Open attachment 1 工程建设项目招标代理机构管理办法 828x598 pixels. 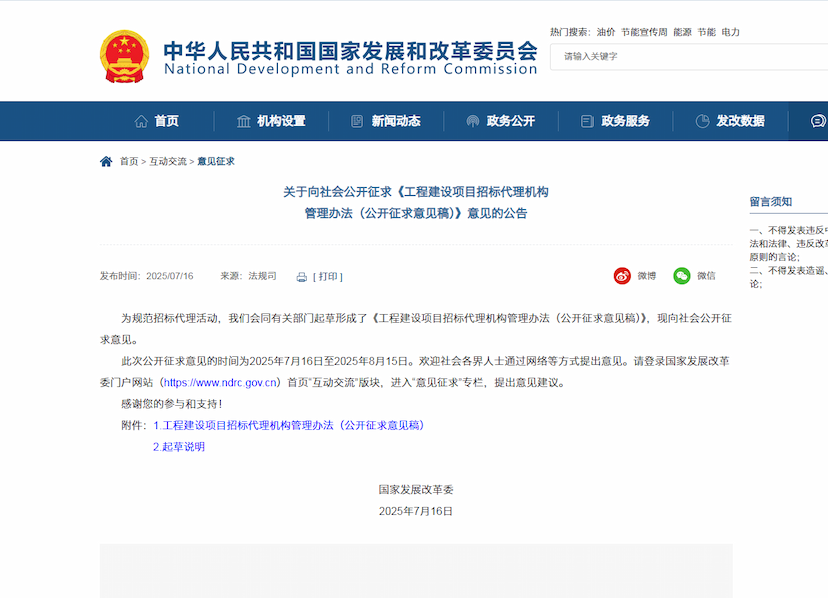click(x=289, y=425)
